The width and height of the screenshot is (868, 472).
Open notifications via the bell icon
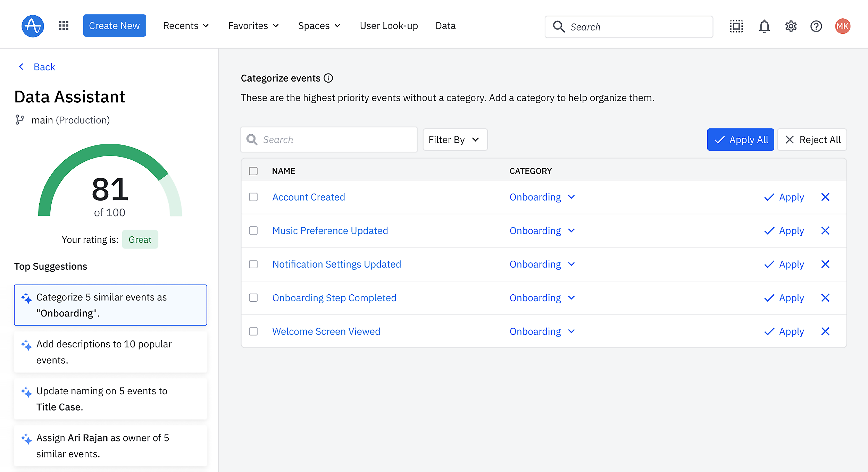(764, 26)
